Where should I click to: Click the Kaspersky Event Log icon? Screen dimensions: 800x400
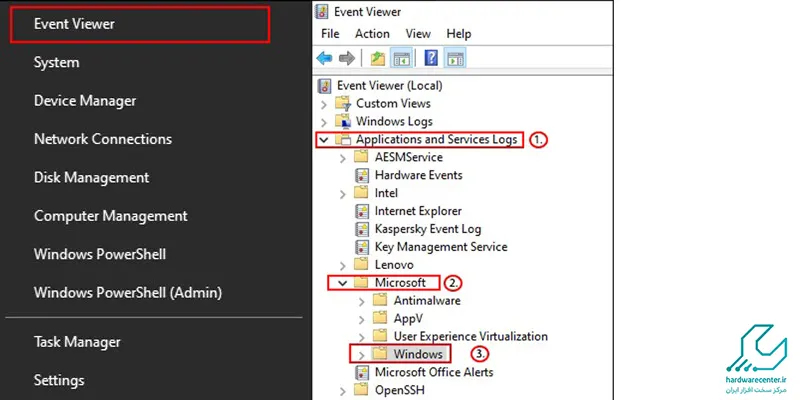361,229
